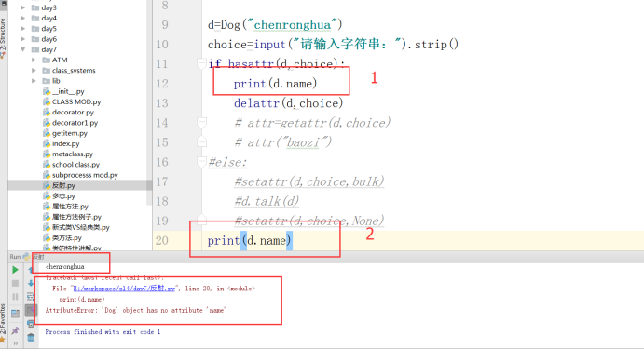644x349 pixels.
Task: Click the Restore Layout icon in Run panel
Action: pos(15,315)
